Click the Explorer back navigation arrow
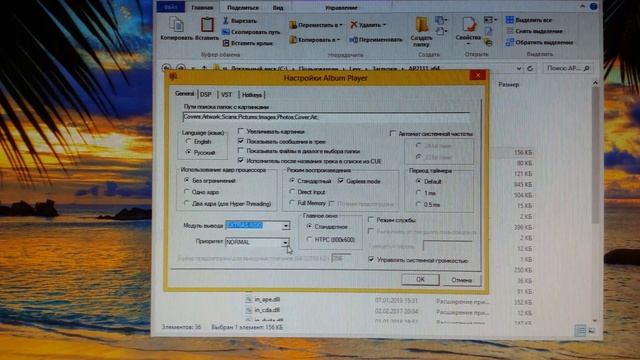The image size is (640, 360). click(166, 68)
